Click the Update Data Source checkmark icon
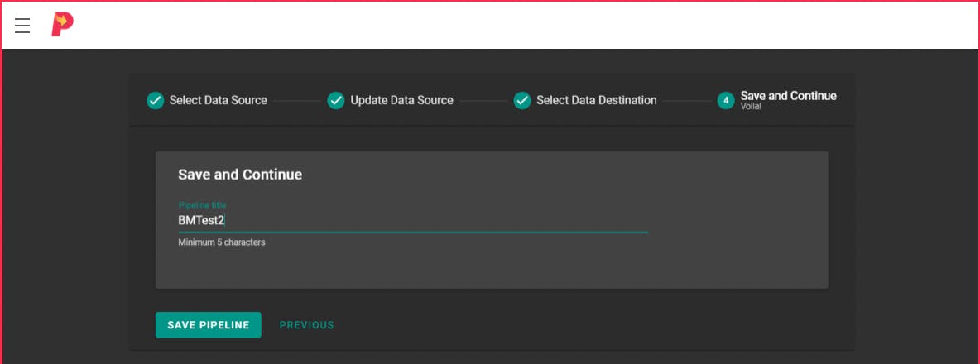This screenshot has width=980, height=364. point(335,101)
